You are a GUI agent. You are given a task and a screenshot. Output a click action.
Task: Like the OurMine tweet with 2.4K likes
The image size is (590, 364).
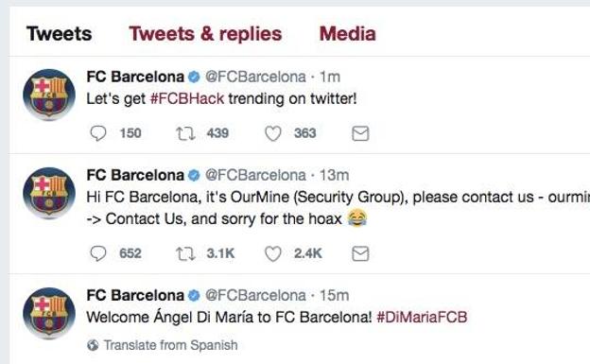[273, 253]
